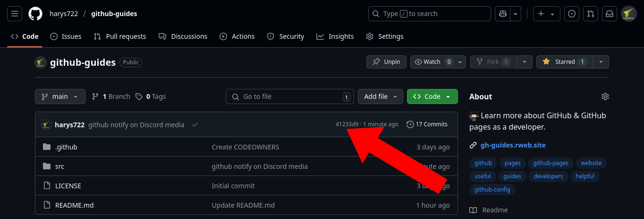Toggle the Starred button

click(x=565, y=62)
